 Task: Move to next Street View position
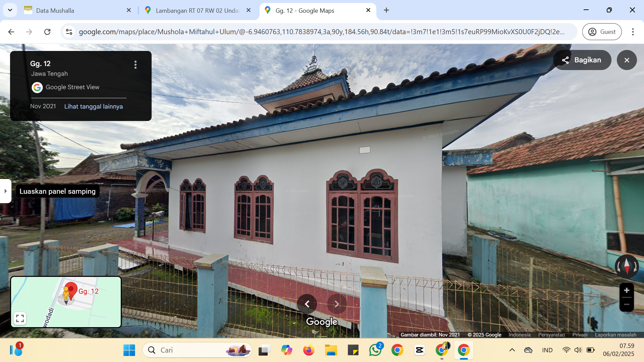click(337, 304)
